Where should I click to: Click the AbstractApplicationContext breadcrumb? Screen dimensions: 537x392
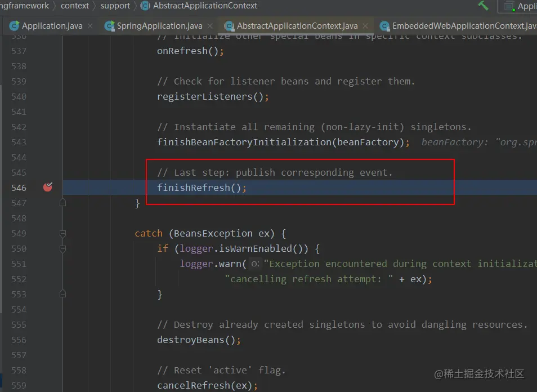pos(205,6)
